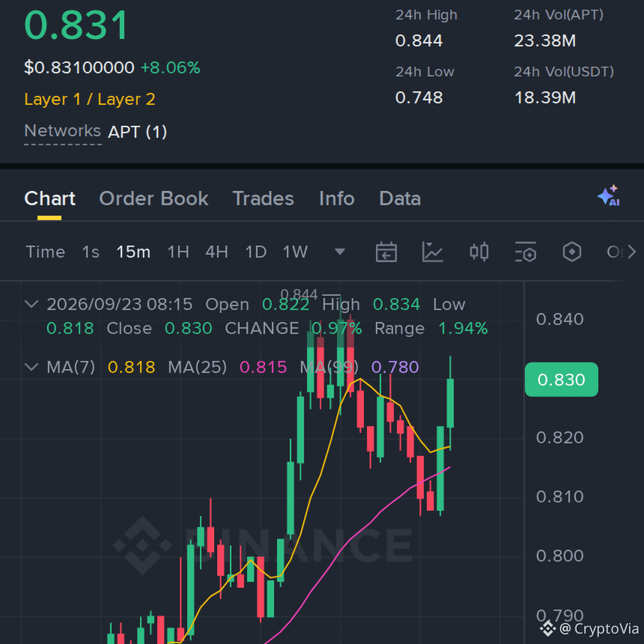Switch to the Trades tab
Screen dimensions: 644x644
coord(264,199)
